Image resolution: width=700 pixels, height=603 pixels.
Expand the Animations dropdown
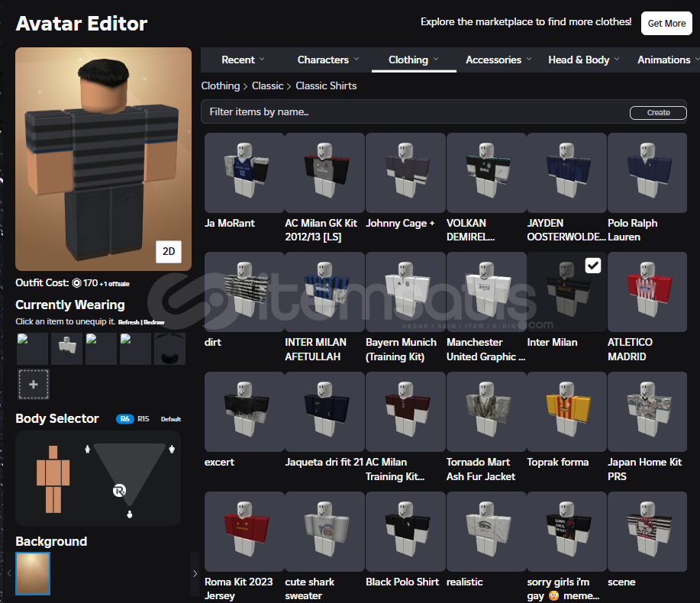tap(668, 60)
